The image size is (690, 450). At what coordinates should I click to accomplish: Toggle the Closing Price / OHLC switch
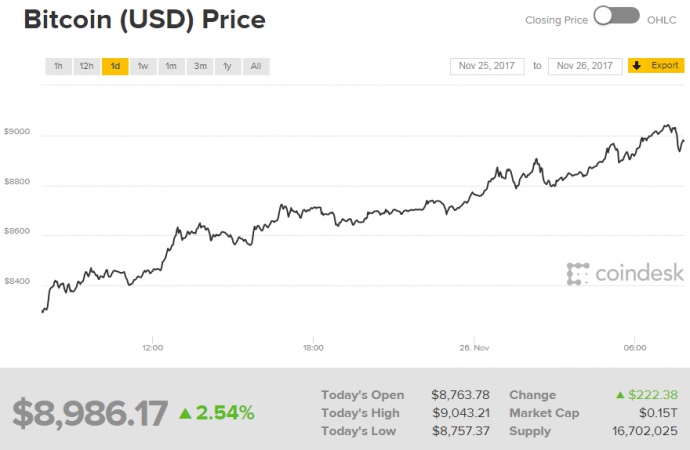click(617, 16)
